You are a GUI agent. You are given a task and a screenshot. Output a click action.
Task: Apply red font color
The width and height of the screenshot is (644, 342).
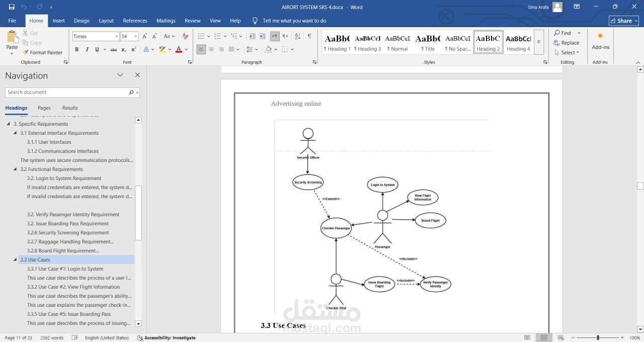tap(179, 49)
